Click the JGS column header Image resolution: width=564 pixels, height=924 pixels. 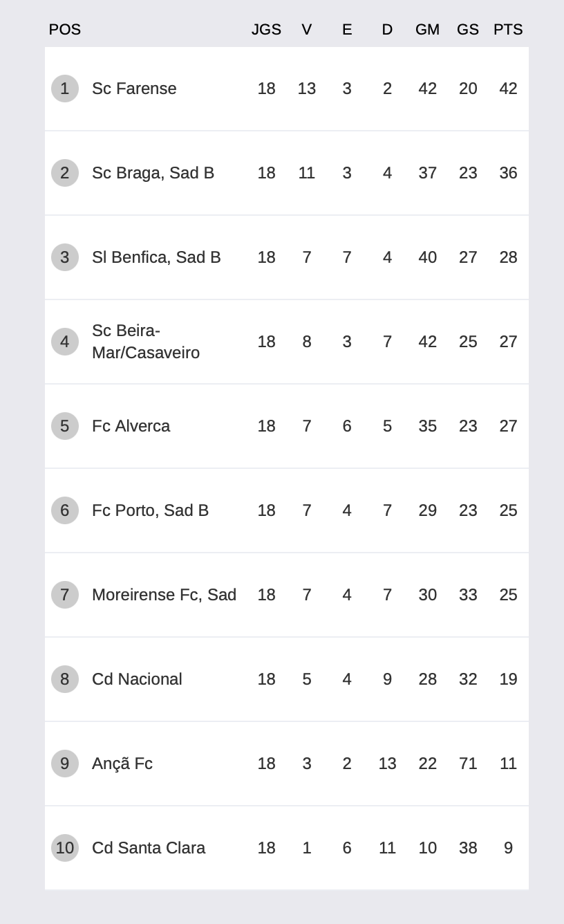click(266, 30)
